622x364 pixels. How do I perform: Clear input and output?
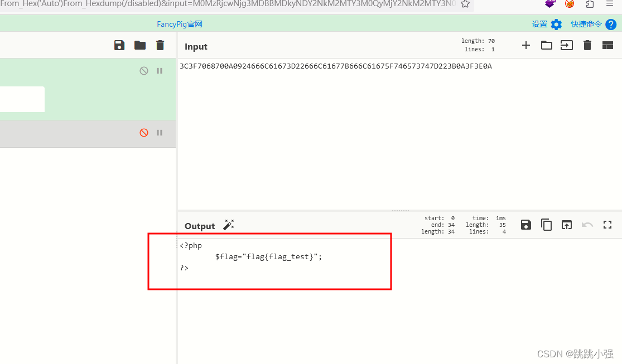coord(587,45)
